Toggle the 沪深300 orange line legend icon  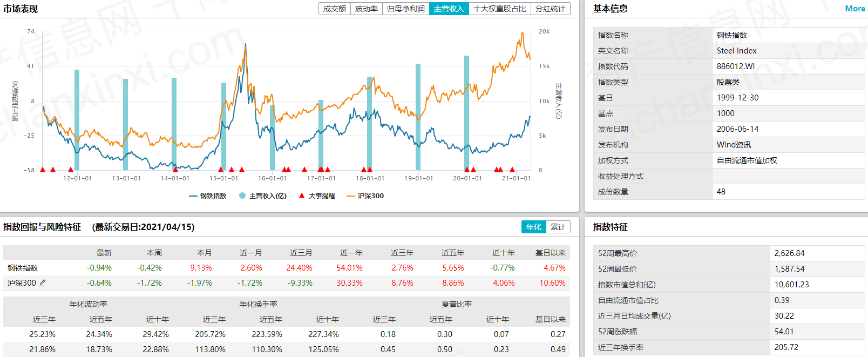351,196
